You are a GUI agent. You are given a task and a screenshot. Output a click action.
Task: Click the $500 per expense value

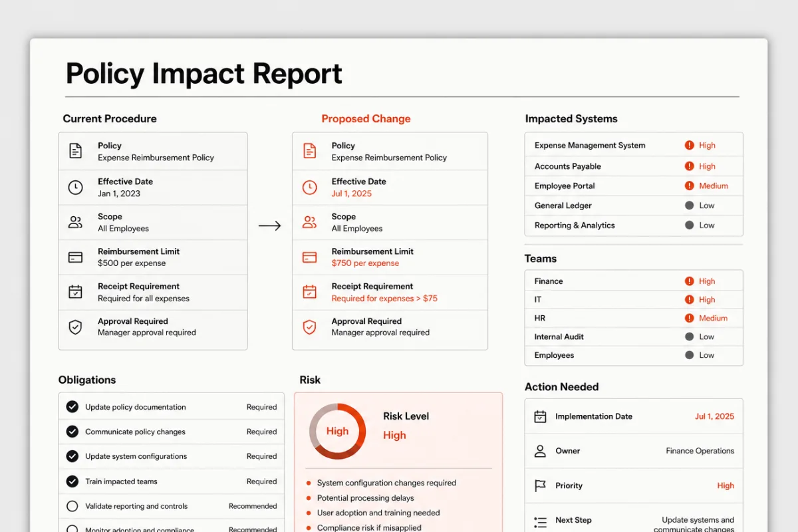pos(132,263)
